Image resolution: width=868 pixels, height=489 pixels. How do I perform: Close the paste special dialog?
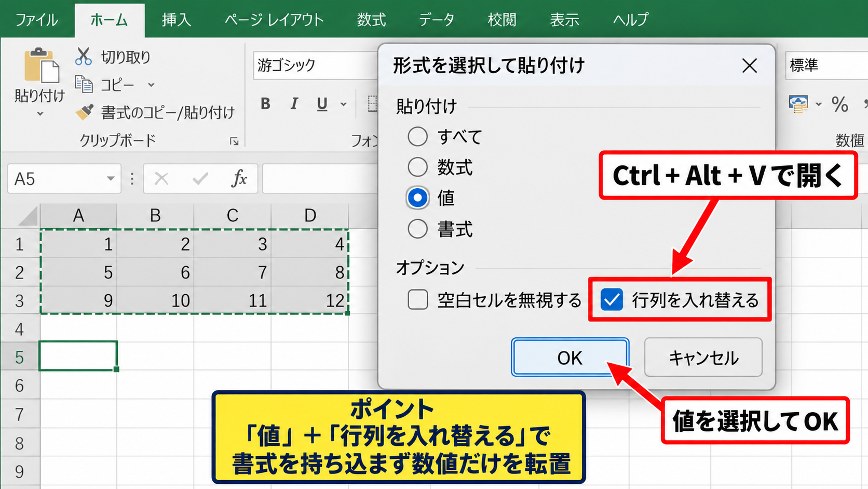(749, 66)
